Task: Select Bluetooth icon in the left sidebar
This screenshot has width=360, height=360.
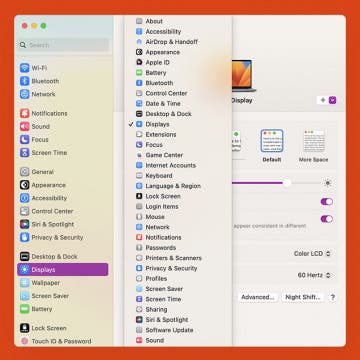Action: pos(24,81)
